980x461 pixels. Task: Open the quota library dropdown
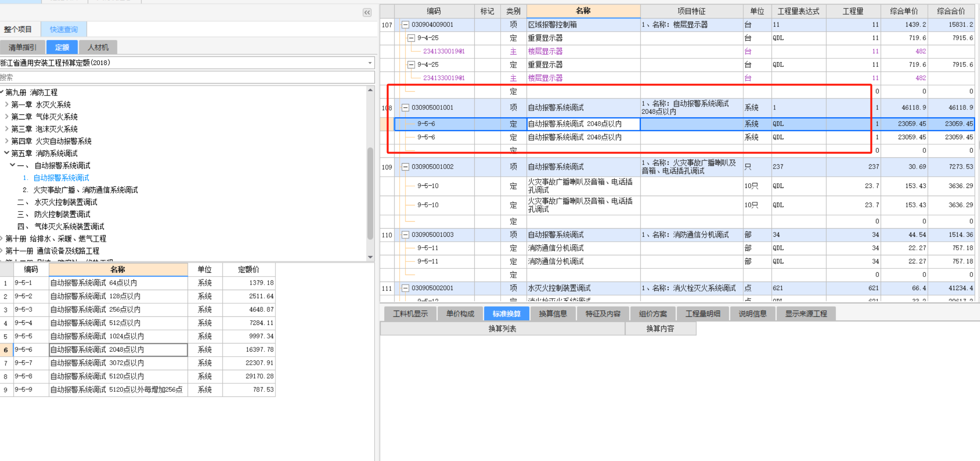(370, 63)
